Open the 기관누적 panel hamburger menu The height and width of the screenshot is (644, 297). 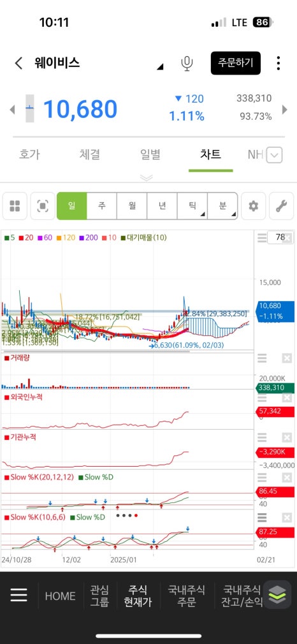click(262, 438)
